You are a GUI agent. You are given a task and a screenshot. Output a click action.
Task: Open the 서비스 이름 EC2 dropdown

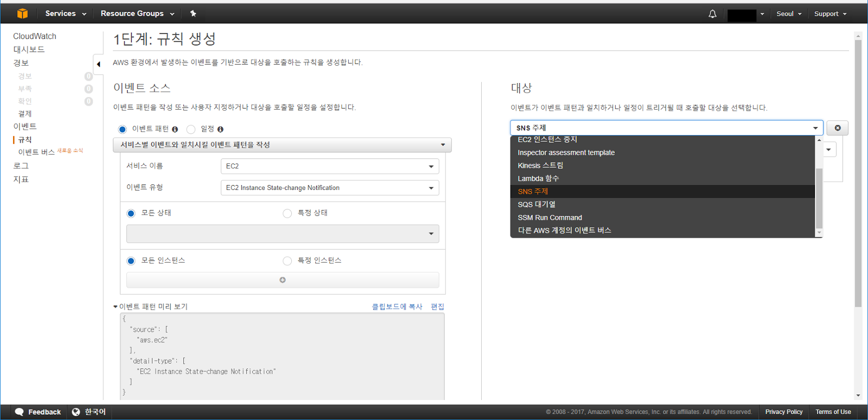pos(330,166)
